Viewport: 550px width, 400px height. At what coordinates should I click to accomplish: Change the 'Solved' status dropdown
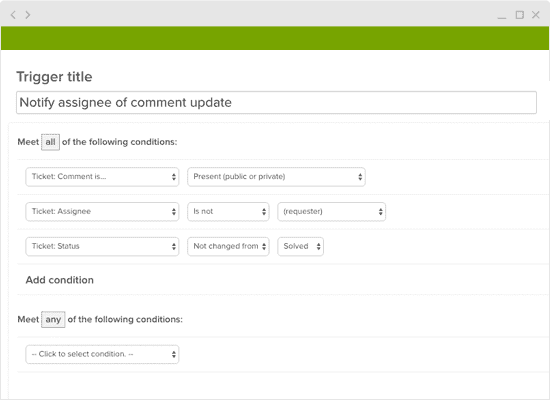tap(301, 246)
